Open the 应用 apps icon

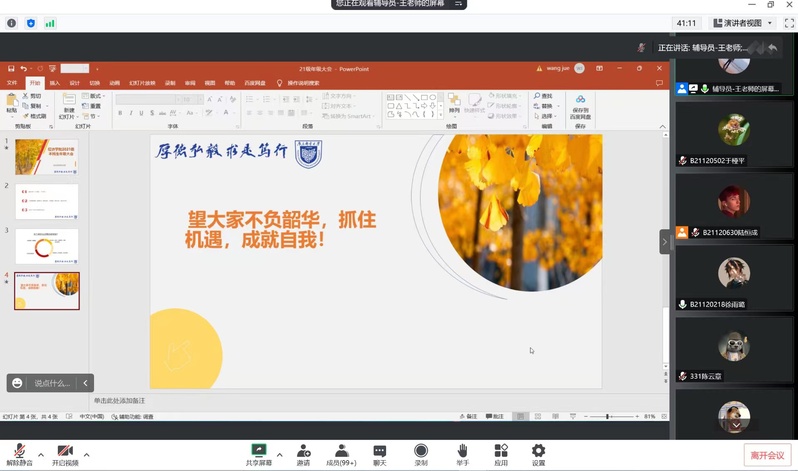point(501,452)
